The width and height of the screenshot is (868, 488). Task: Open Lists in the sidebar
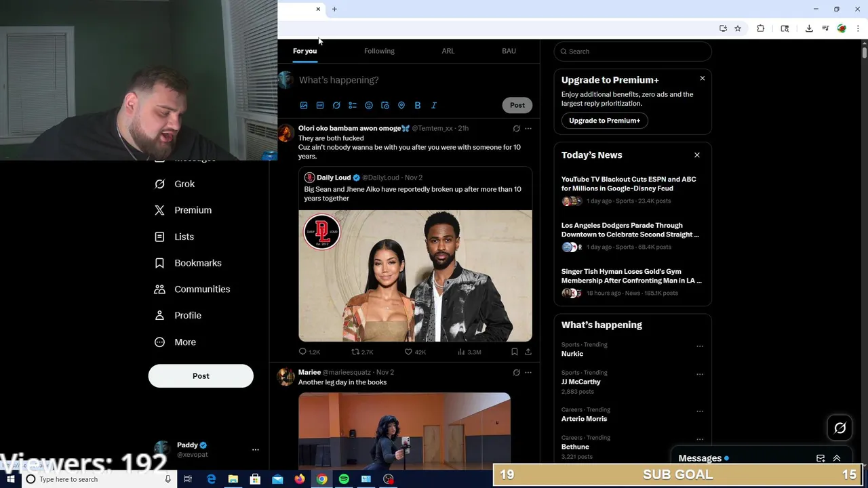[174, 237]
